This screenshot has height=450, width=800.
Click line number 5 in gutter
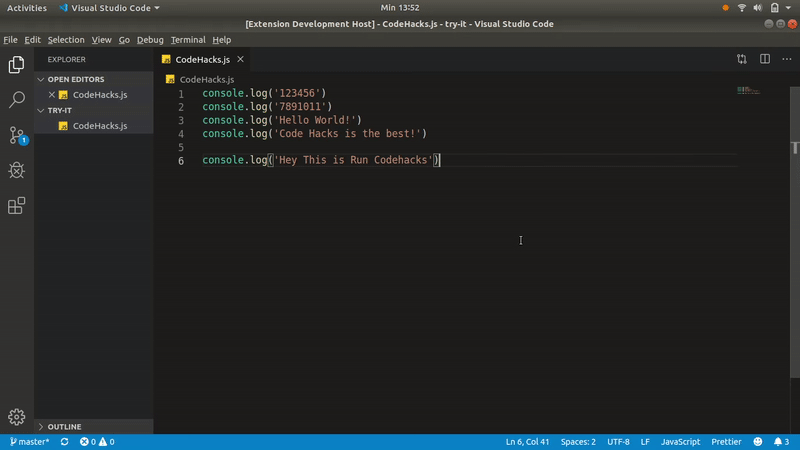(x=181, y=147)
